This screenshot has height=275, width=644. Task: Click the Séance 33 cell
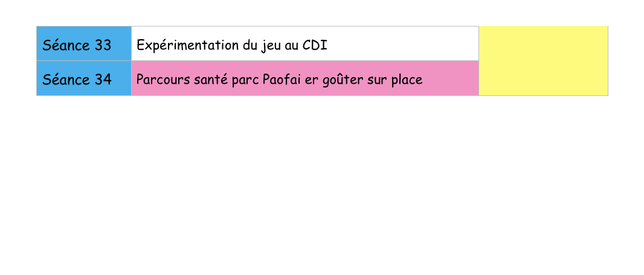coord(83,44)
